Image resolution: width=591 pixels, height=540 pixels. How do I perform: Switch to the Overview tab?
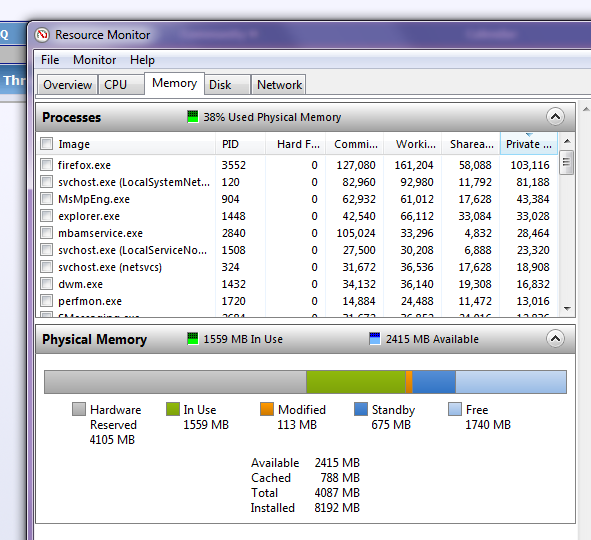(x=67, y=84)
